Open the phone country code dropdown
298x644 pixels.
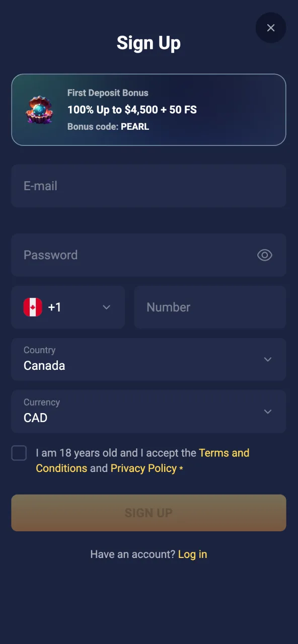[x=68, y=307]
